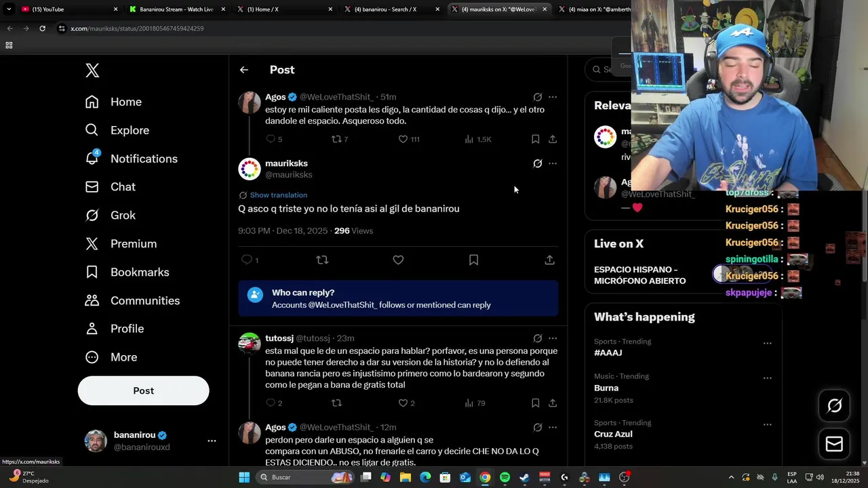Click the back arrow beside Post heading
This screenshot has height=488, width=868.
click(x=244, y=70)
